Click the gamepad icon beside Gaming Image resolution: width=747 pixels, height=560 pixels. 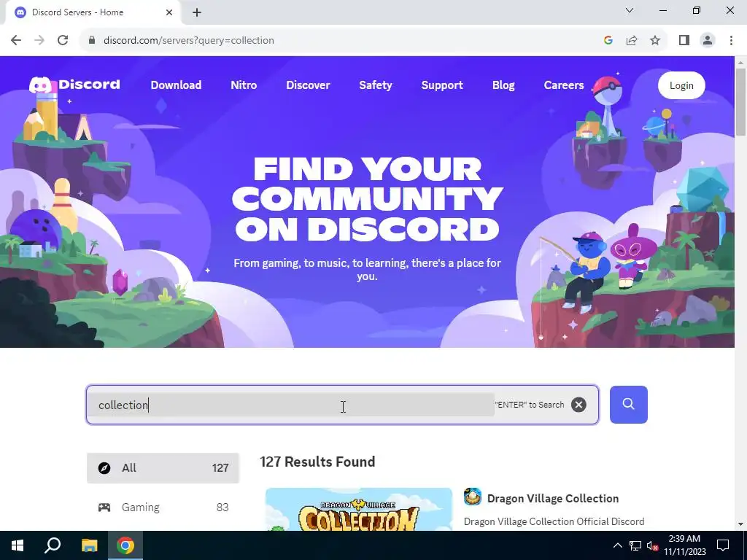104,507
